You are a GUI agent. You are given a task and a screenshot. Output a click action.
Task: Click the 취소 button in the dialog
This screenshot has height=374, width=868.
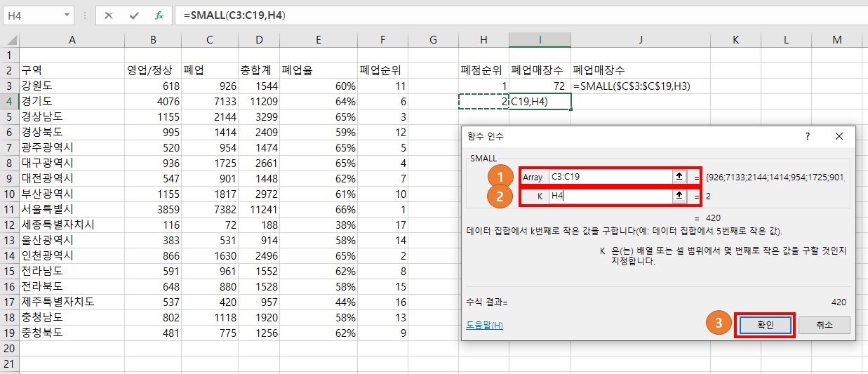coord(824,325)
